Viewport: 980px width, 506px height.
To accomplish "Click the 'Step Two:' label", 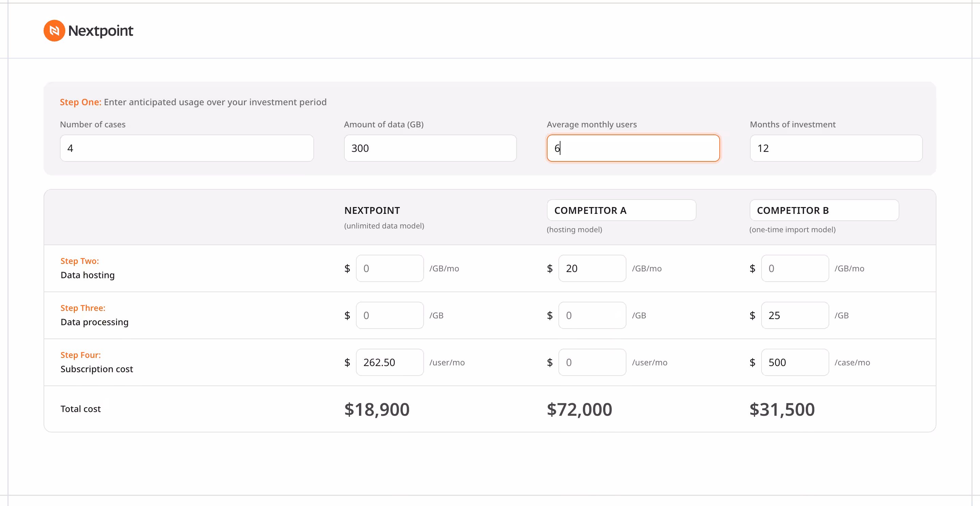I will (80, 261).
